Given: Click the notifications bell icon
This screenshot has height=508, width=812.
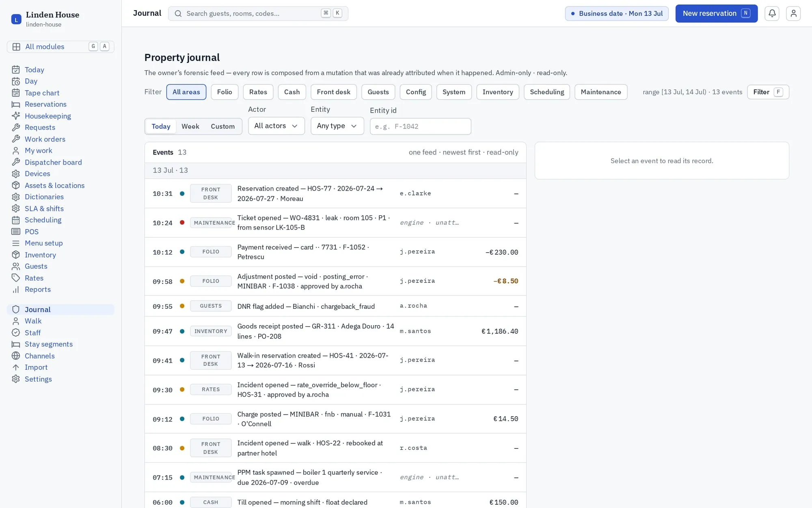Looking at the screenshot, I should (772, 13).
